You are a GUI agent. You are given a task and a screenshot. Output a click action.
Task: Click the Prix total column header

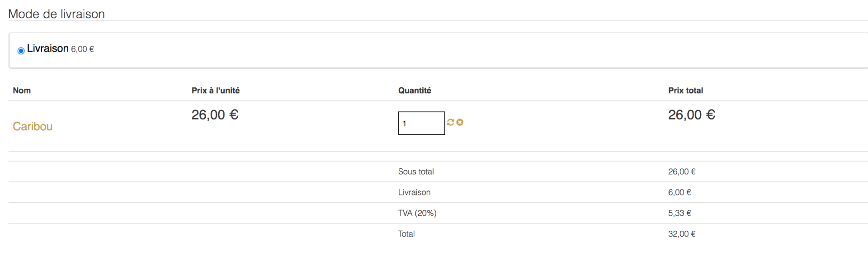(x=685, y=90)
